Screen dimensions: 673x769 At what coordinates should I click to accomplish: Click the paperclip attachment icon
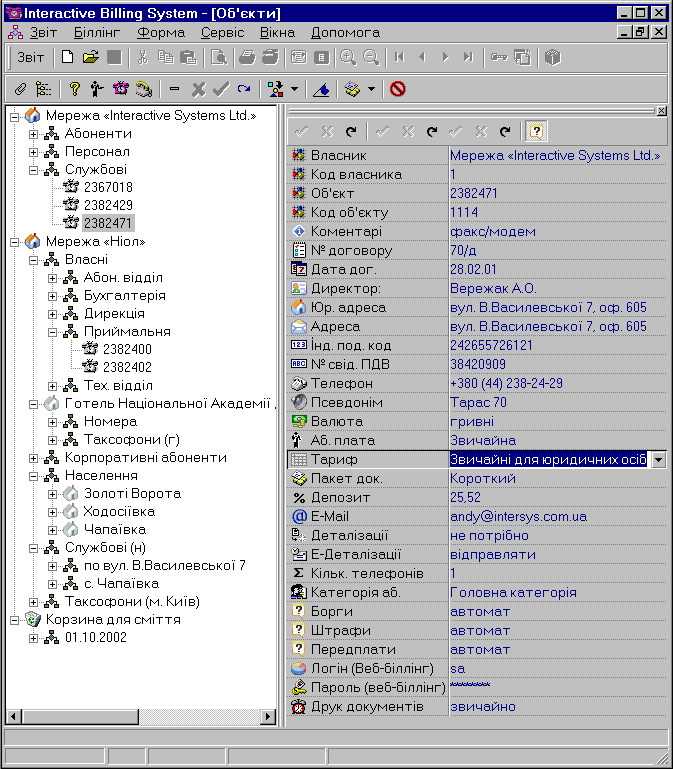tap(20, 89)
